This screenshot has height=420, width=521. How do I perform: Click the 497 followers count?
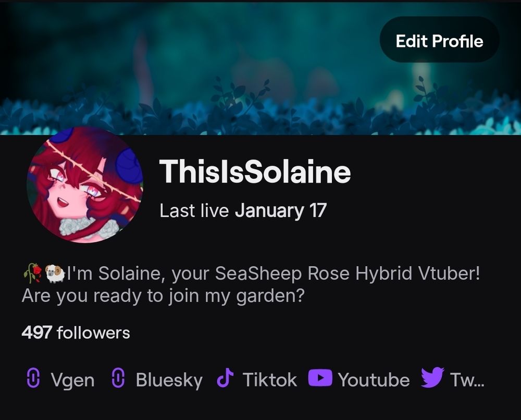click(x=76, y=332)
